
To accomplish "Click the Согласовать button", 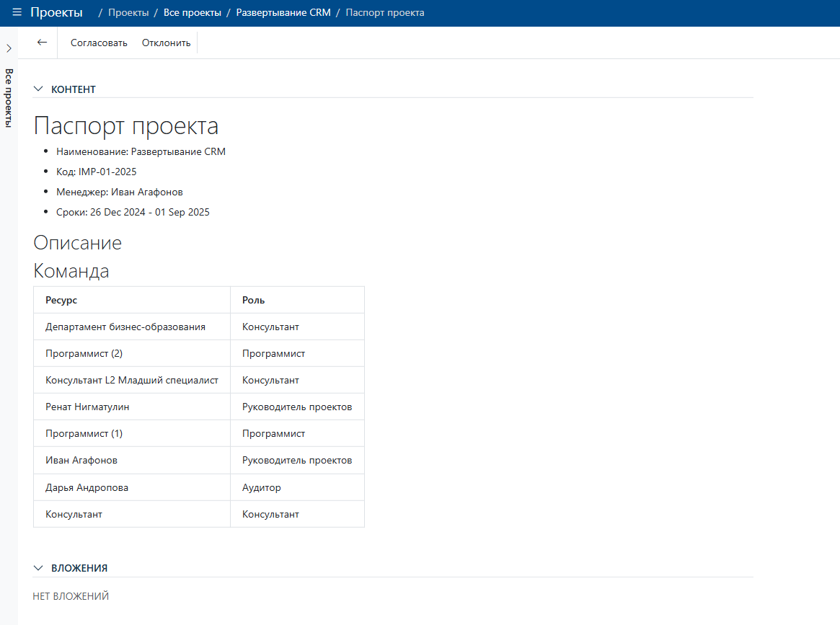I will (x=99, y=43).
